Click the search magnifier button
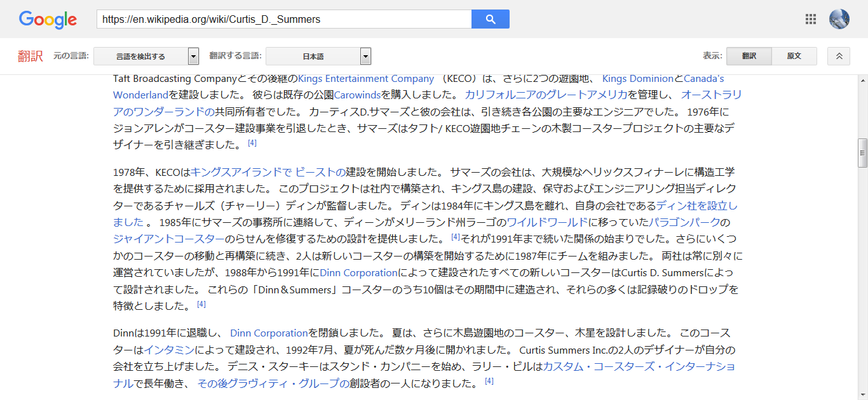The width and height of the screenshot is (868, 400). coord(490,19)
